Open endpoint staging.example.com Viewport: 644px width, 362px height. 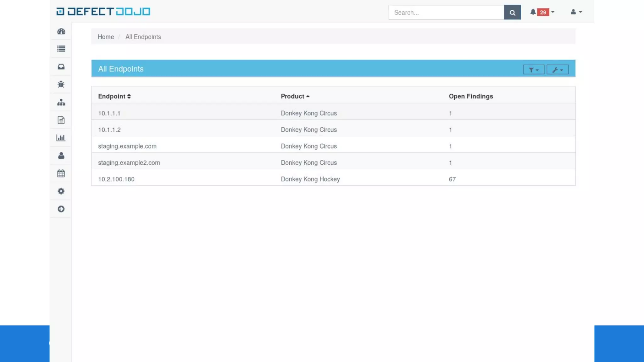[127, 146]
